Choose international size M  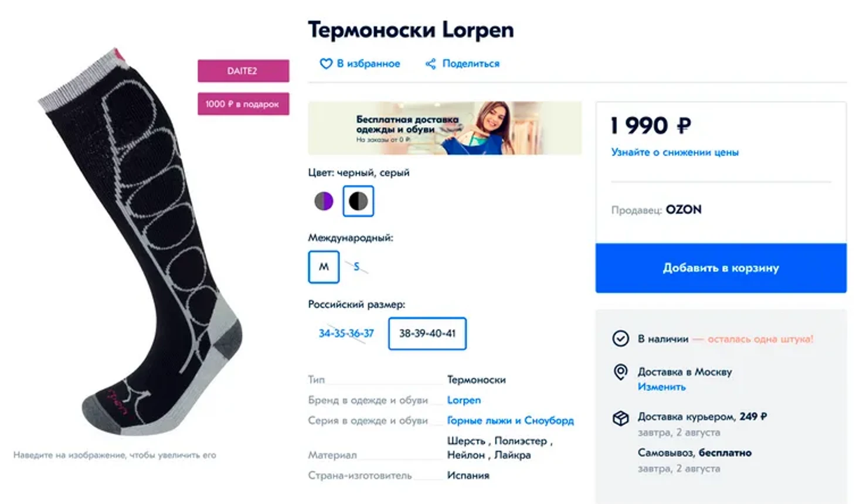click(324, 267)
